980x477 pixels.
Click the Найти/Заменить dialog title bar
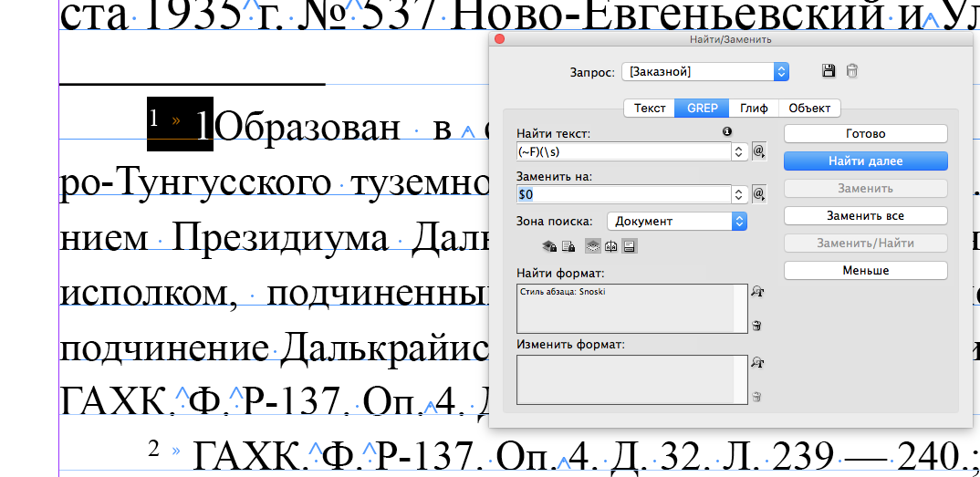pyautogui.click(x=730, y=38)
